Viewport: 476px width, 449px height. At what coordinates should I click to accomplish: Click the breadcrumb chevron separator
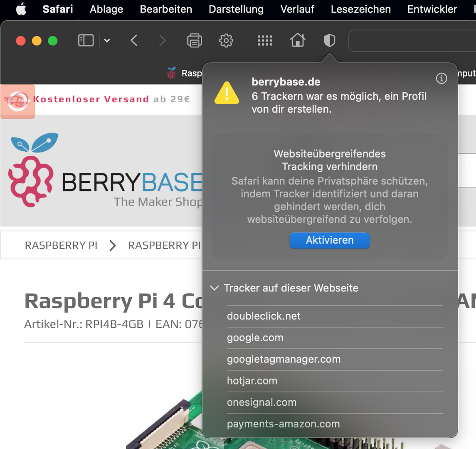[x=113, y=245]
